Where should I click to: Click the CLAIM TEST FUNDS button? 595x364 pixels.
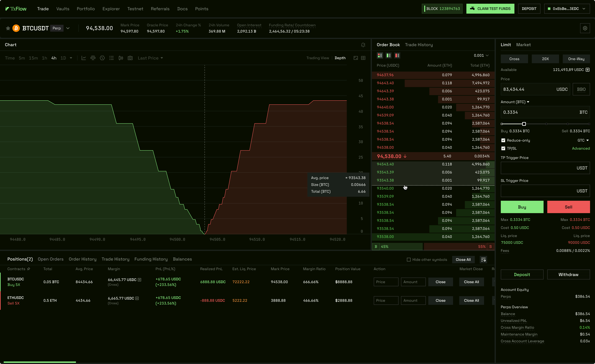(490, 9)
